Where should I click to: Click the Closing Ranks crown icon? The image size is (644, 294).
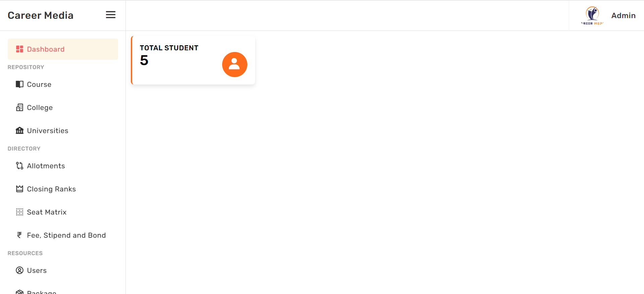20,189
